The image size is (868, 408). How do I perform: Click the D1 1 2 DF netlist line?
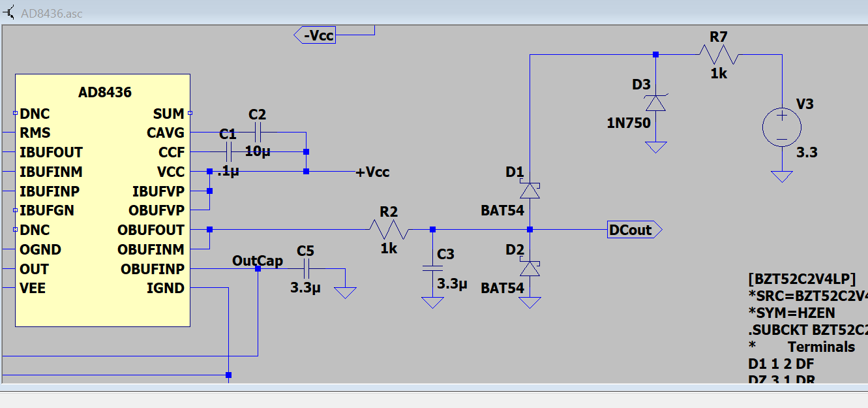click(781, 364)
